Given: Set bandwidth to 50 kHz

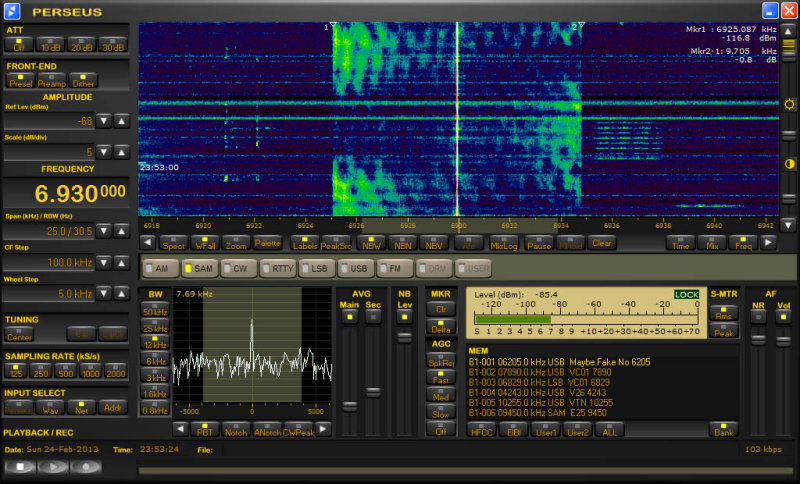Looking at the screenshot, I should pyautogui.click(x=155, y=310).
